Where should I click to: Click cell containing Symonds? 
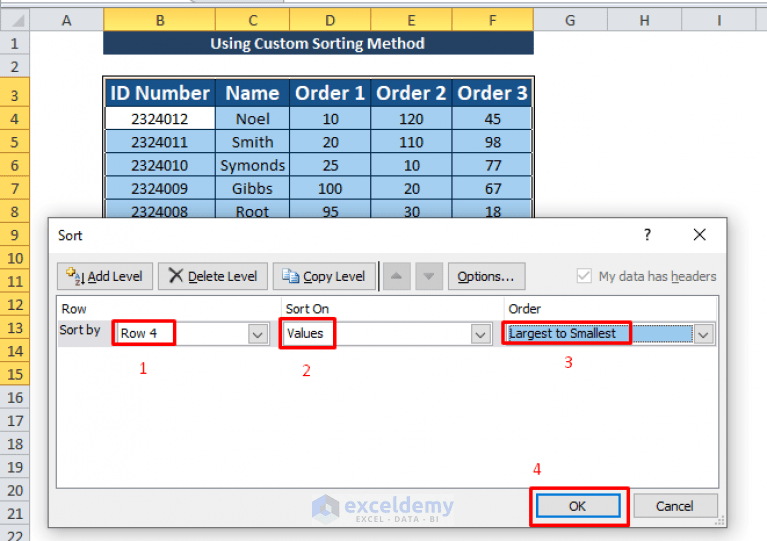pyautogui.click(x=252, y=165)
